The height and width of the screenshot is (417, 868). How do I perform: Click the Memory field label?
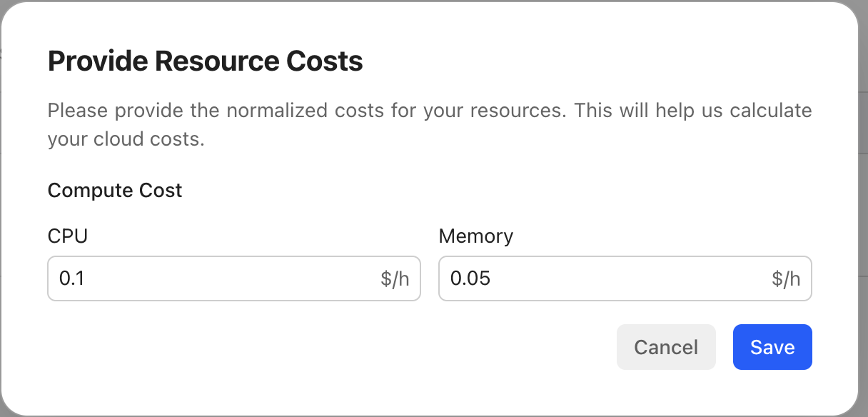tap(476, 236)
